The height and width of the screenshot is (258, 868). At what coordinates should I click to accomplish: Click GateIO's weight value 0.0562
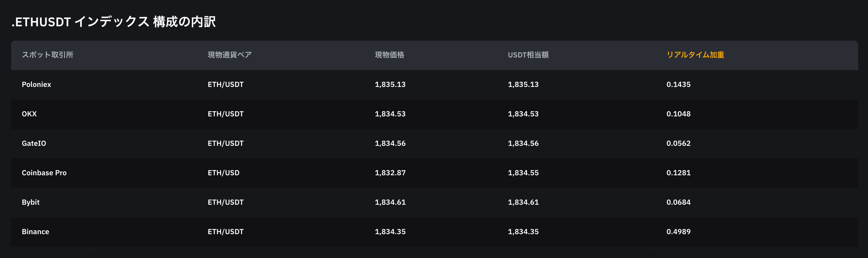[x=678, y=143]
